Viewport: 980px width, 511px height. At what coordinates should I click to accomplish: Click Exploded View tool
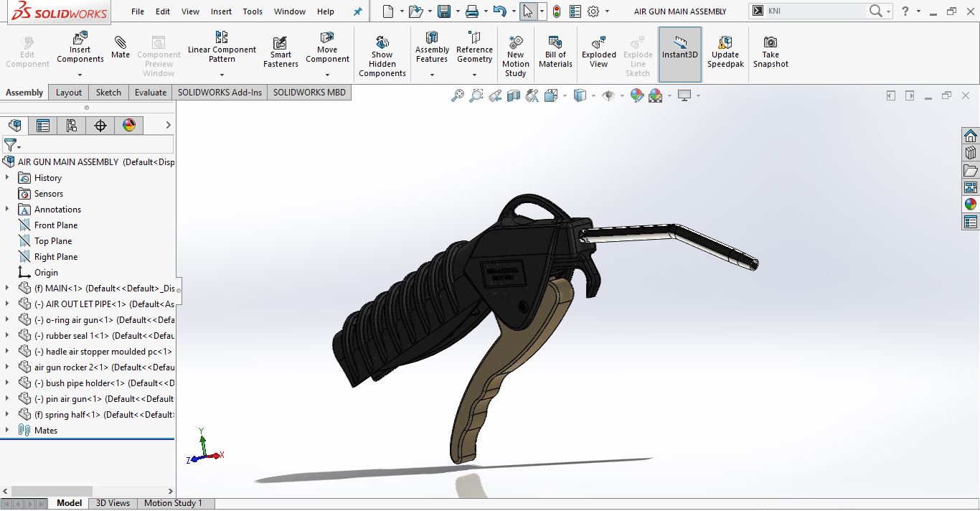[599, 52]
